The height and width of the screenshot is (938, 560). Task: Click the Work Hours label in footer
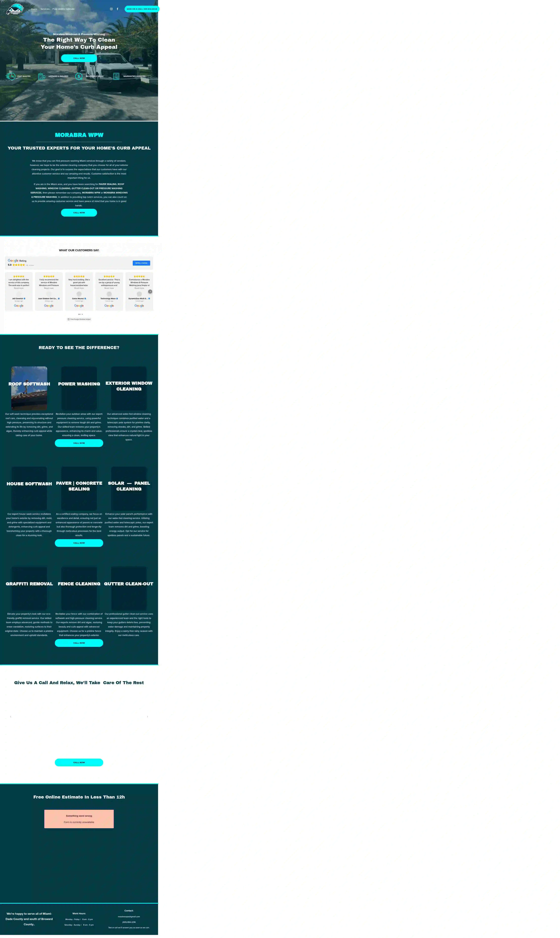coord(79,913)
